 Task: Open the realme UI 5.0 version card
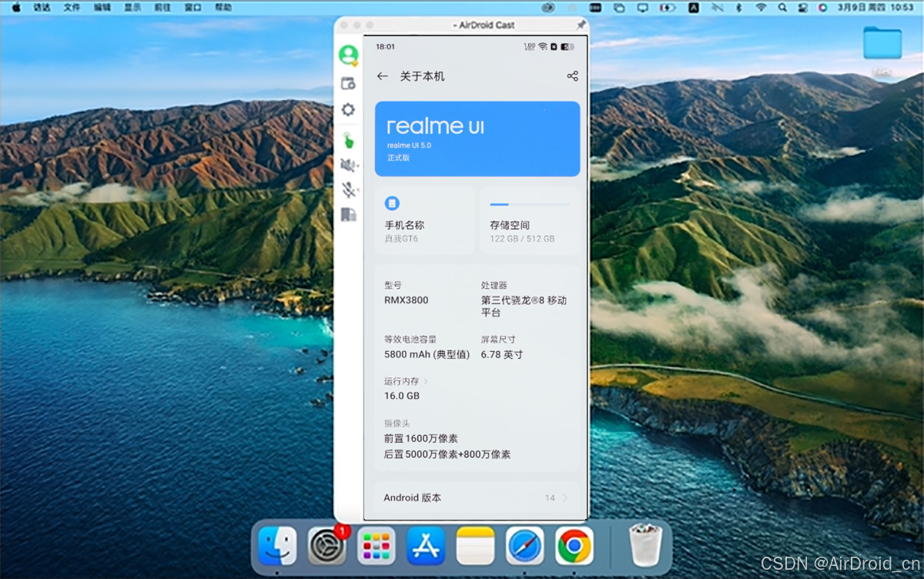pos(477,139)
